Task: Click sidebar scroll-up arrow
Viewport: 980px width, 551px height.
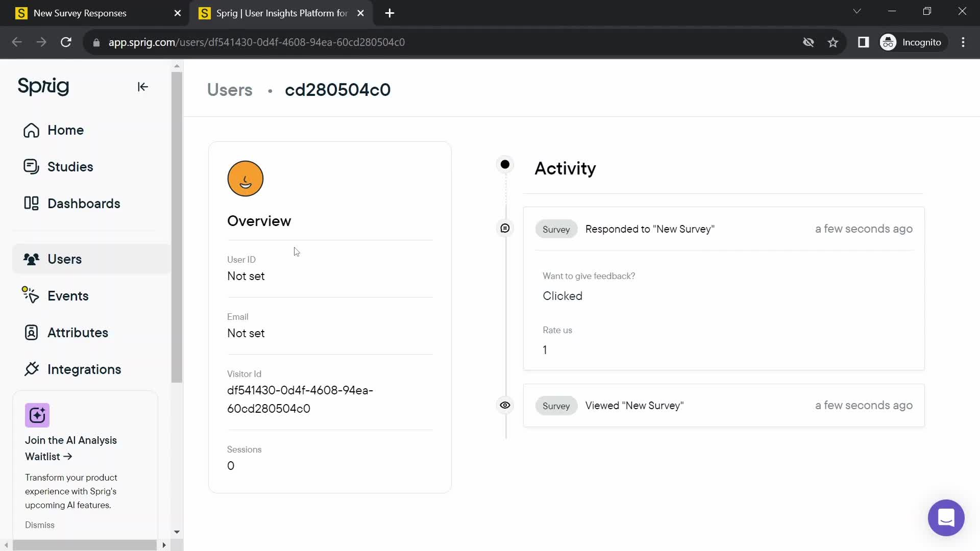Action: [x=177, y=66]
